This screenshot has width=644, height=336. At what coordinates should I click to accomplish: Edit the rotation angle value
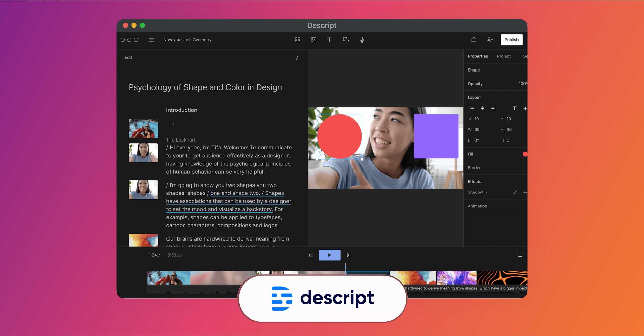coord(477,140)
